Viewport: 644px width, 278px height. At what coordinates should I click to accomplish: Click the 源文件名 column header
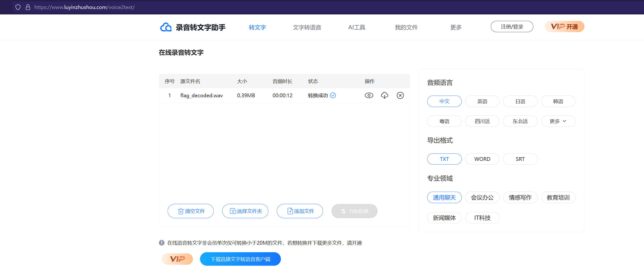click(x=190, y=81)
